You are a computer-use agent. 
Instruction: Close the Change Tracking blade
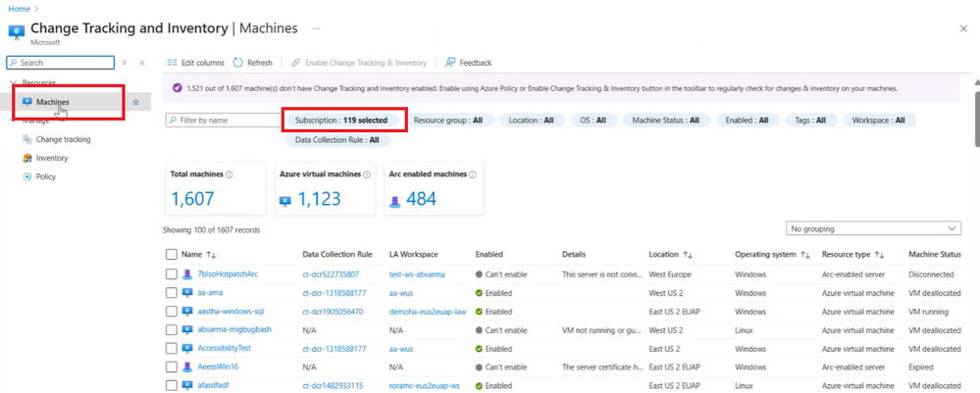963,28
